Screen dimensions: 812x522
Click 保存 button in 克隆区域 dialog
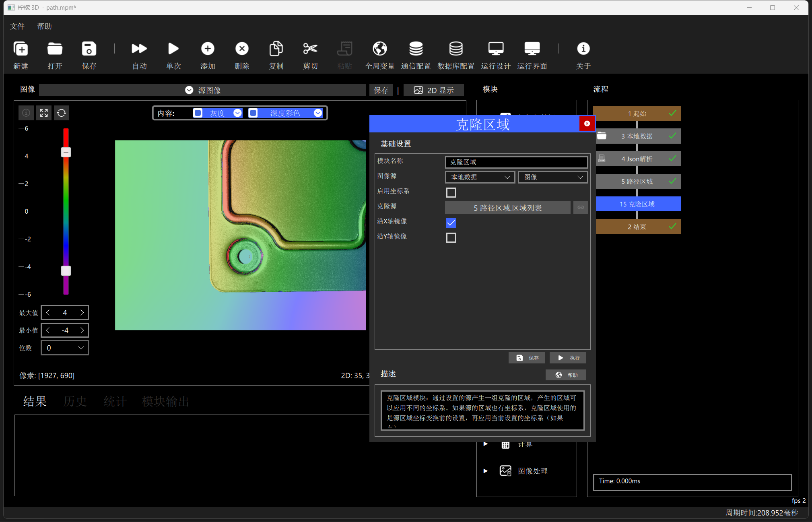coord(527,358)
